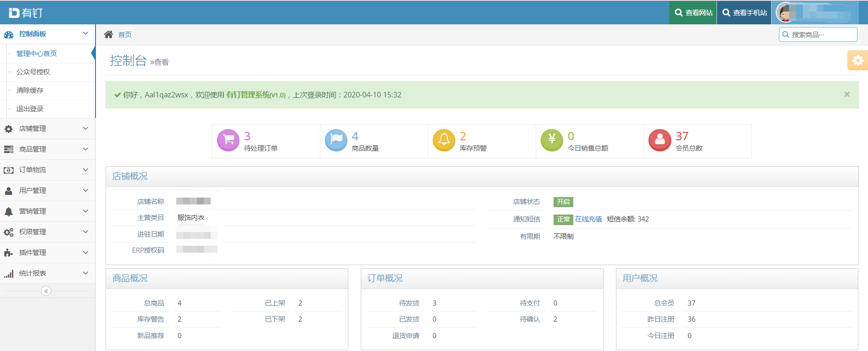
Task: Click the list icon beside 商品管理
Action: [x=9, y=149]
